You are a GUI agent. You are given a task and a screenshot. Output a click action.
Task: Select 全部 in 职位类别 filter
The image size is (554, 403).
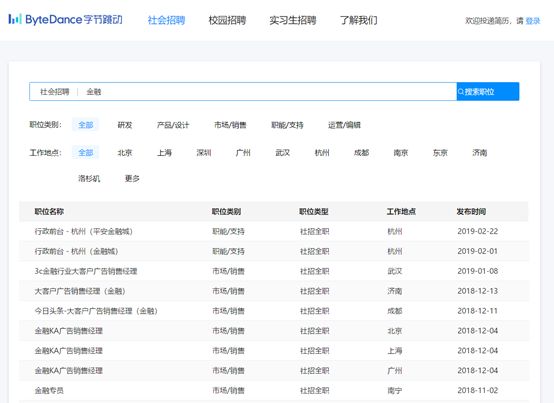coord(86,125)
